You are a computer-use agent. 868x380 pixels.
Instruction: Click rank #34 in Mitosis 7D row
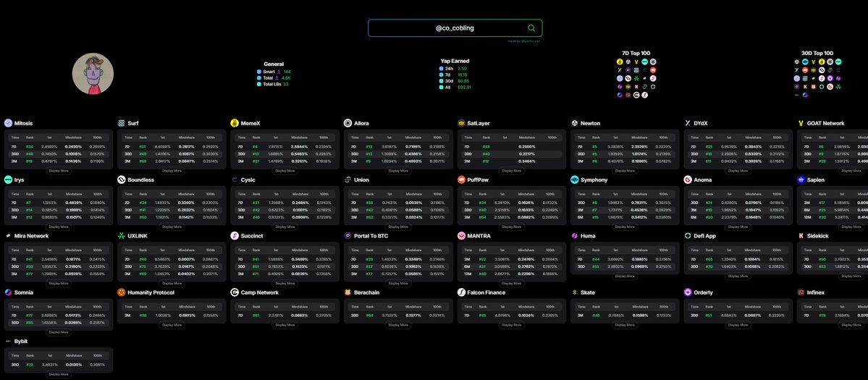point(30,147)
